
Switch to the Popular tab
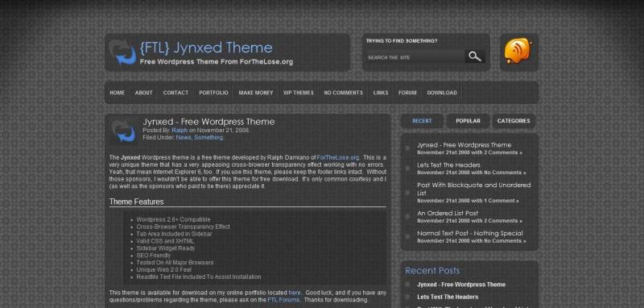pyautogui.click(x=468, y=121)
